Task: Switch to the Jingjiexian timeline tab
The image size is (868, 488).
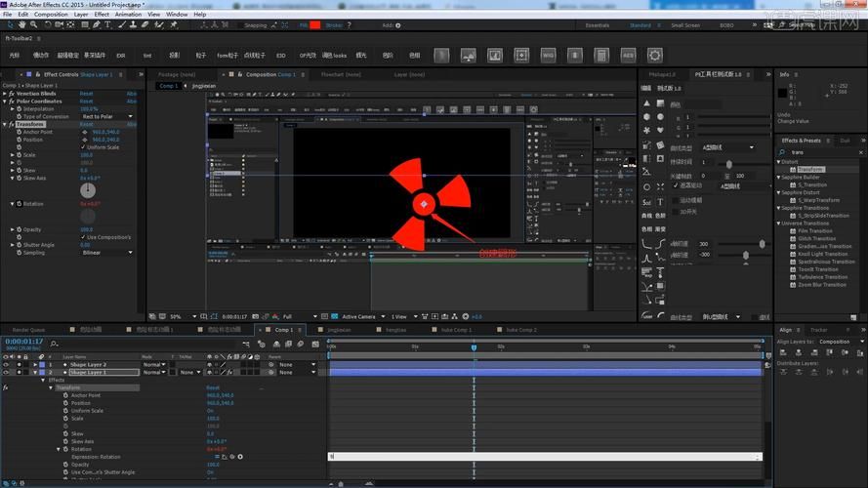Action: (339, 330)
